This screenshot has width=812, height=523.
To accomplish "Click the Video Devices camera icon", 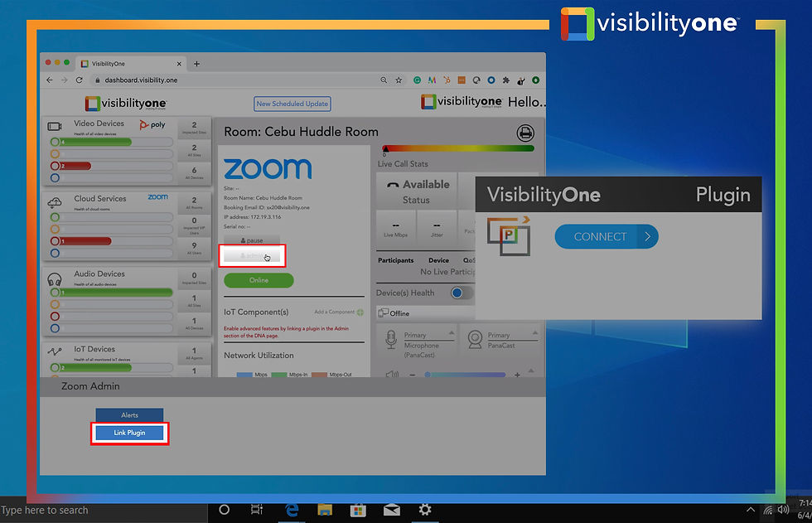I will (x=55, y=126).
